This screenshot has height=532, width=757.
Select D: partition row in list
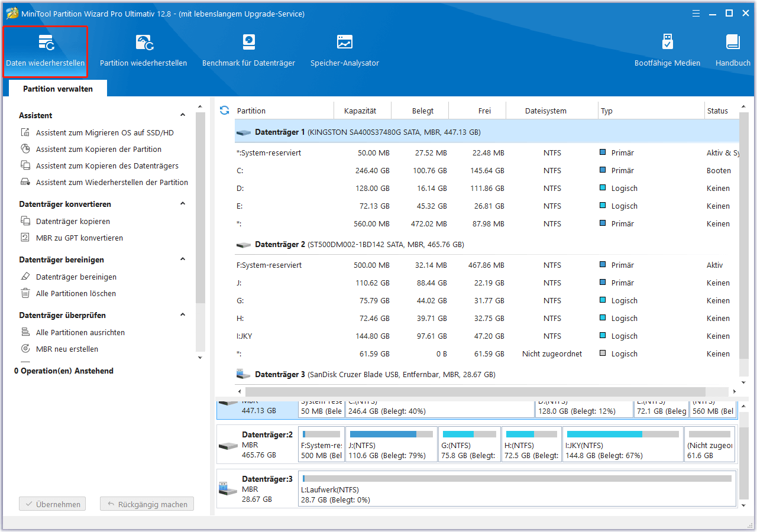click(487, 189)
